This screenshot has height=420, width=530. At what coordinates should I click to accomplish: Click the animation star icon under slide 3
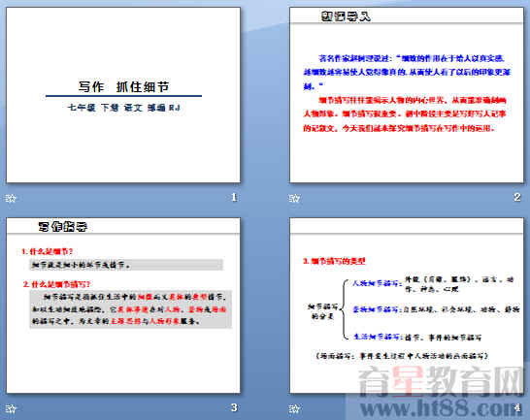click(x=11, y=409)
